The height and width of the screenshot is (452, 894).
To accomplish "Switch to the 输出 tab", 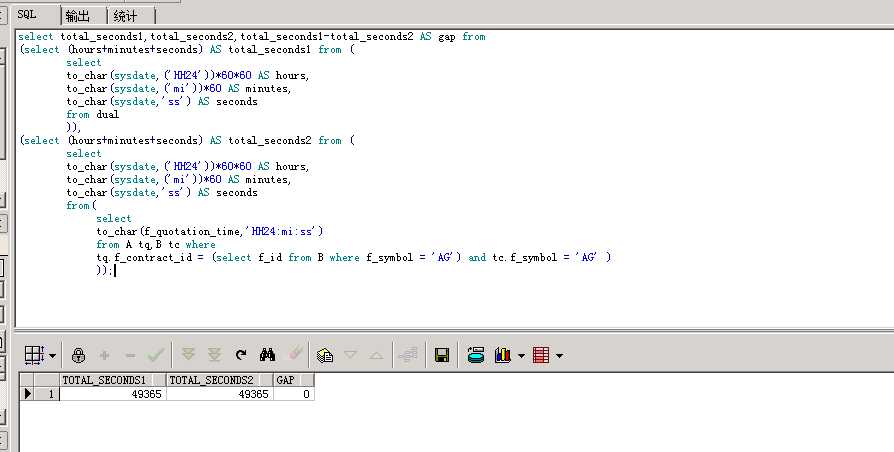I will pos(77,16).
